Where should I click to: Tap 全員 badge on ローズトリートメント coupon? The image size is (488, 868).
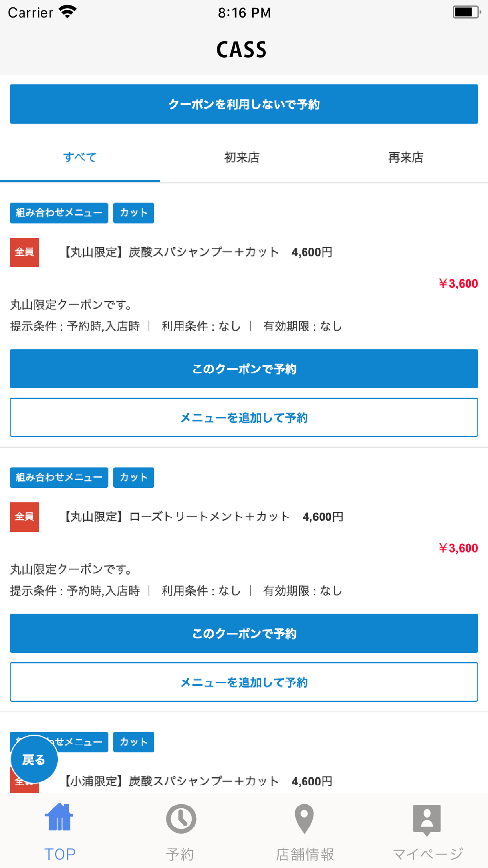tap(24, 517)
